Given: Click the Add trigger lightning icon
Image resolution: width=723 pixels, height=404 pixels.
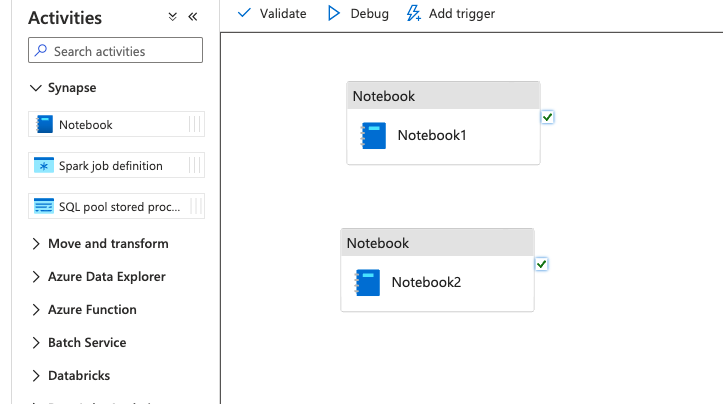Looking at the screenshot, I should coord(413,13).
